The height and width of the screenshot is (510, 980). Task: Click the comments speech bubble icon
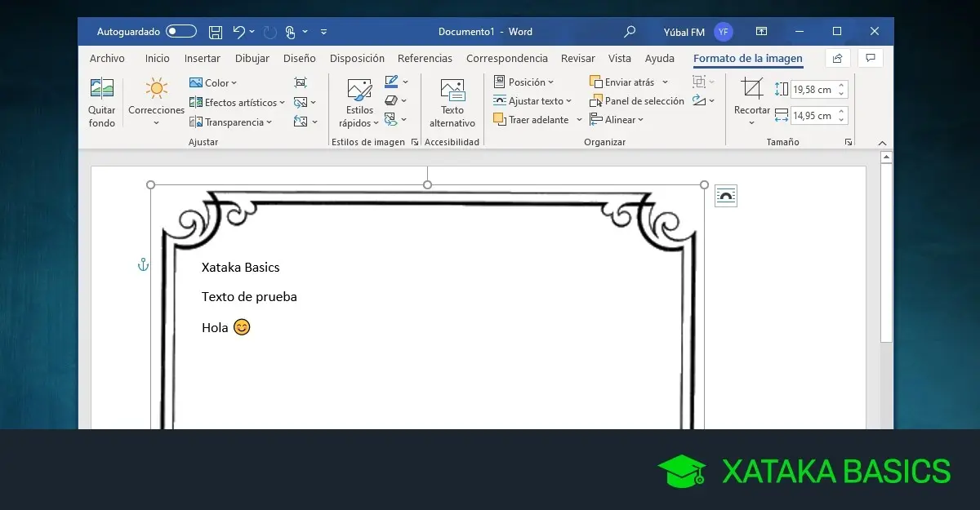871,58
